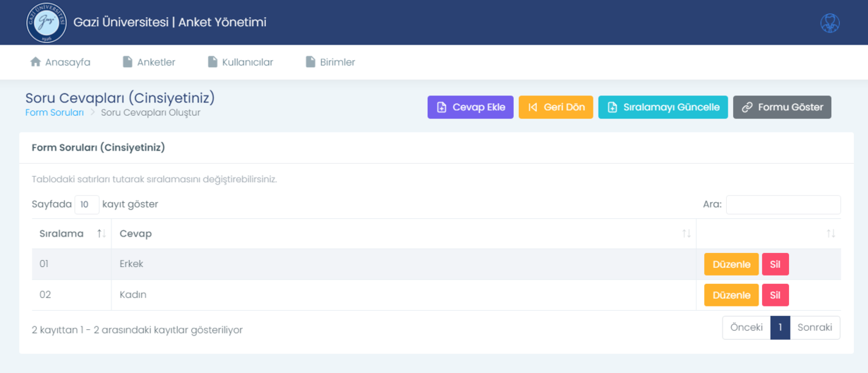868x373 pixels.
Task: Click the Sonraki pagination button
Action: (815, 328)
